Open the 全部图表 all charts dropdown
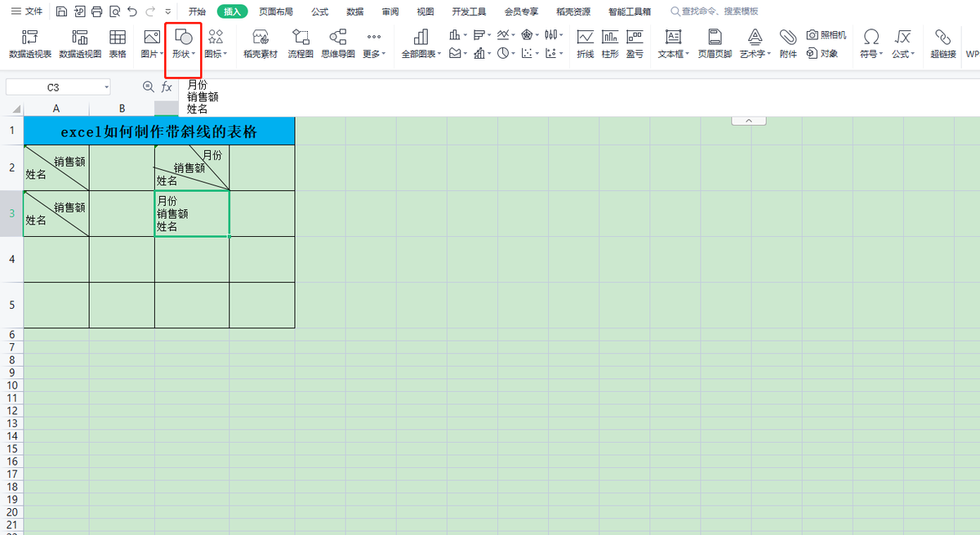The image size is (980, 535). [421, 44]
